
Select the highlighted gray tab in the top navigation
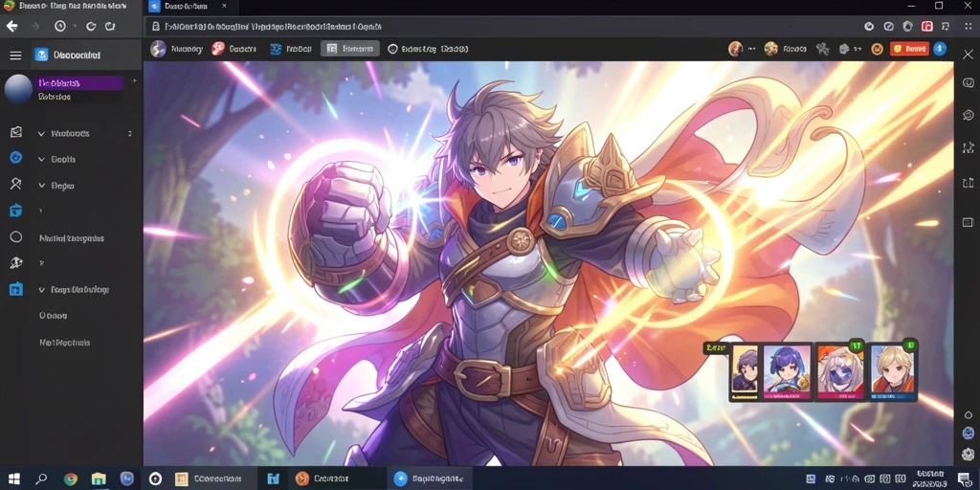click(x=350, y=49)
